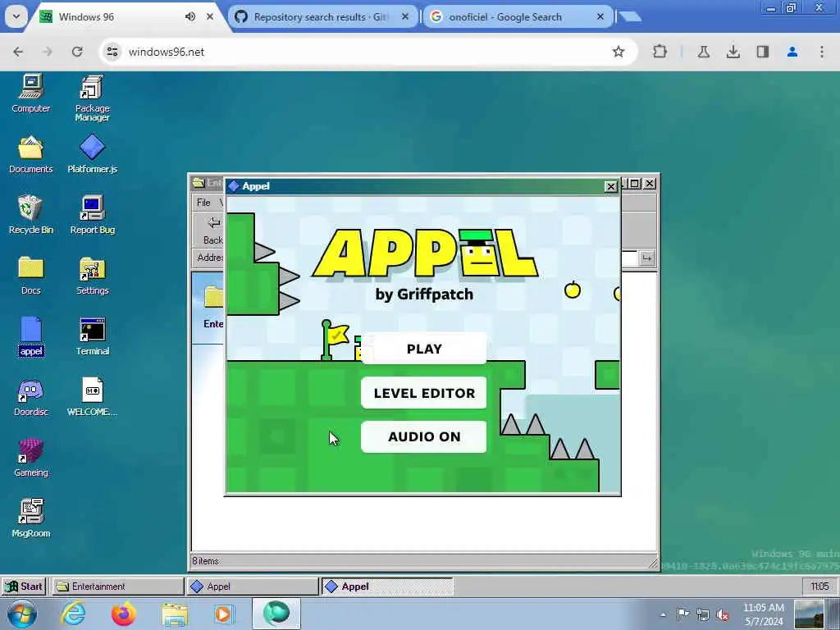Launch Internet Explorer from taskbar
The width and height of the screenshot is (840, 630).
click(x=73, y=614)
